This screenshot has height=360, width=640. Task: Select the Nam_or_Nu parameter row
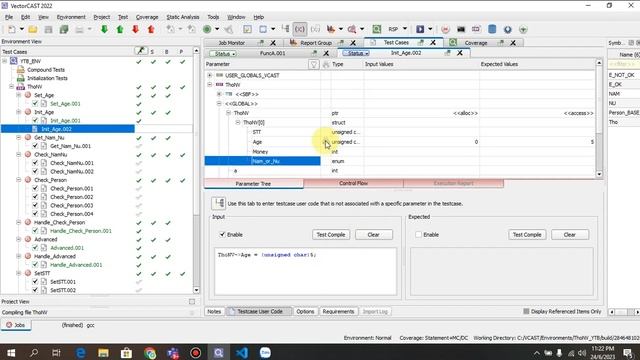pos(262,161)
